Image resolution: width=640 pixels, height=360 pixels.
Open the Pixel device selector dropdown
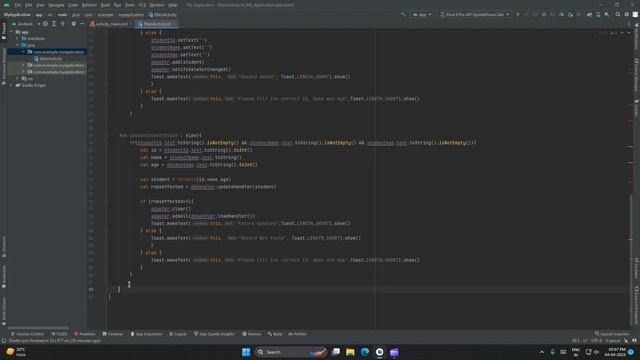coord(475,14)
